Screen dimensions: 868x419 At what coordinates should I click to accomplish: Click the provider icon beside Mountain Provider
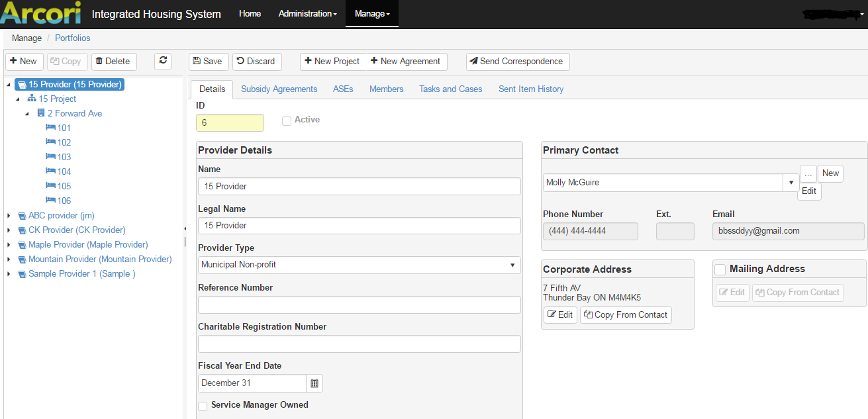pos(22,259)
